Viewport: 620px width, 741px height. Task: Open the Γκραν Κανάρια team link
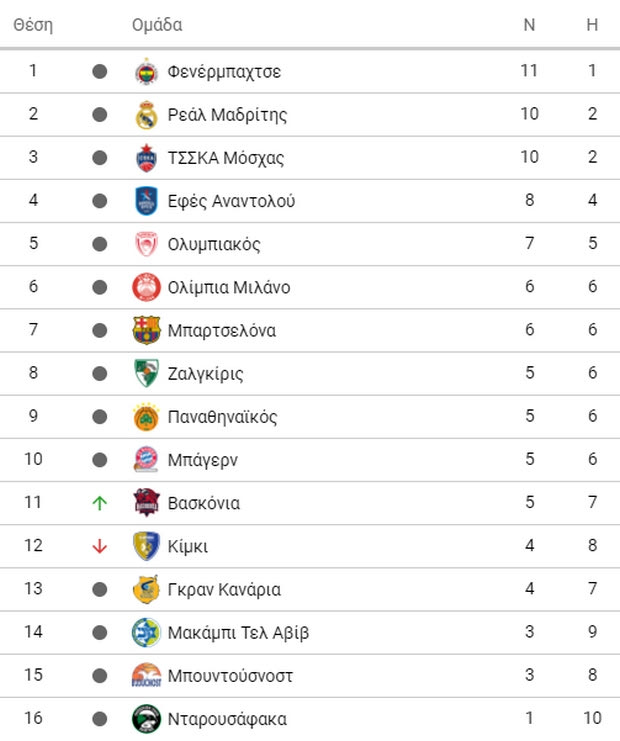[x=224, y=589]
